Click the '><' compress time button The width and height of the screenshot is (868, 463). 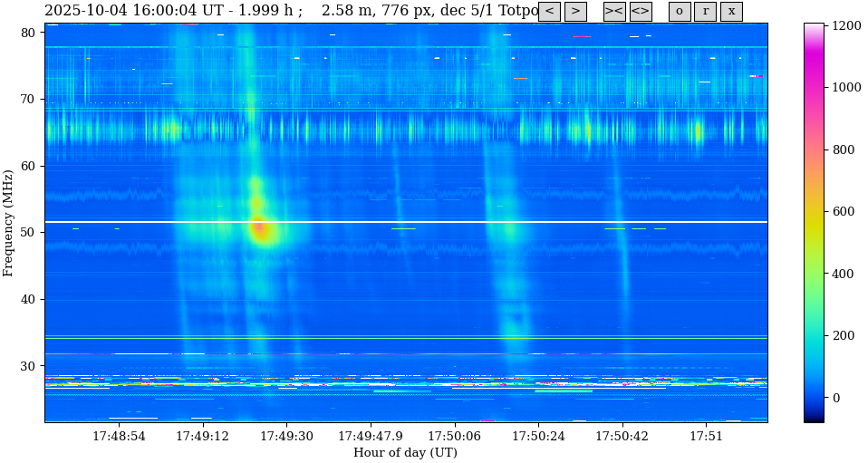click(x=614, y=12)
